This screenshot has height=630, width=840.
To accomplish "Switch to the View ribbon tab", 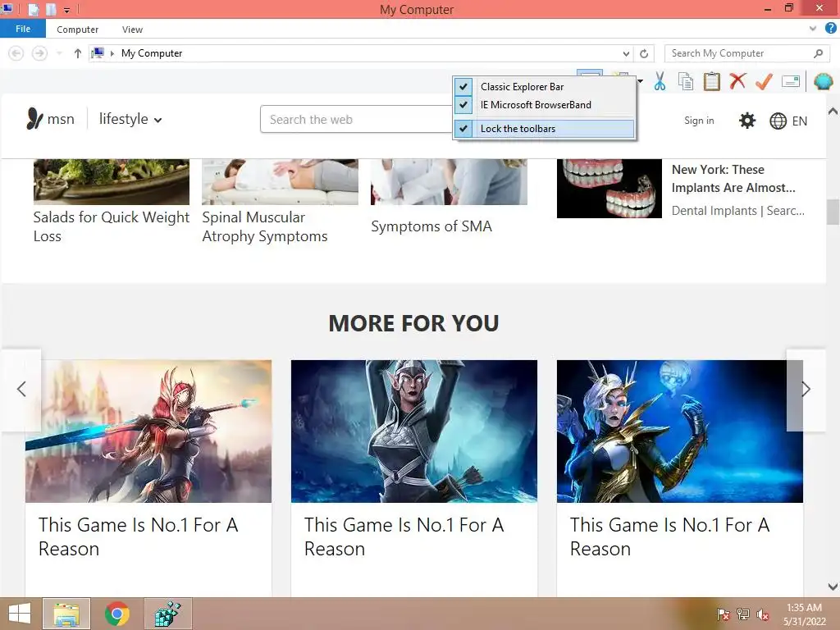I will pyautogui.click(x=132, y=30).
